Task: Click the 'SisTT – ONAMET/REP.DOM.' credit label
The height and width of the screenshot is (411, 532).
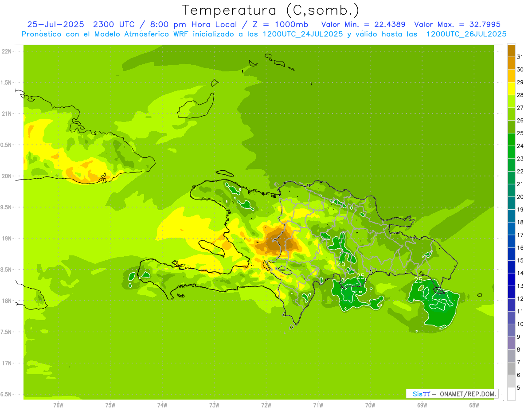Action: point(452,394)
